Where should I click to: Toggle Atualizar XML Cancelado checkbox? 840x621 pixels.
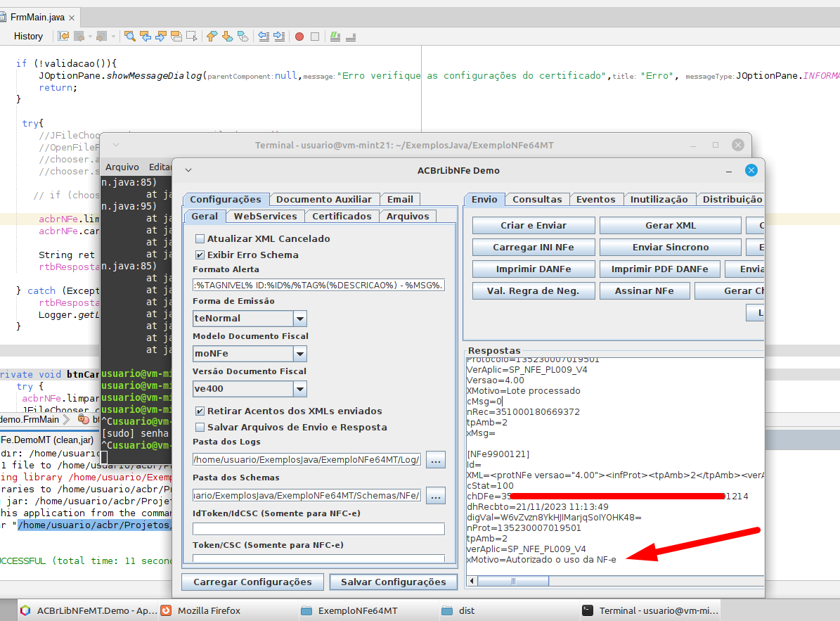(x=200, y=238)
